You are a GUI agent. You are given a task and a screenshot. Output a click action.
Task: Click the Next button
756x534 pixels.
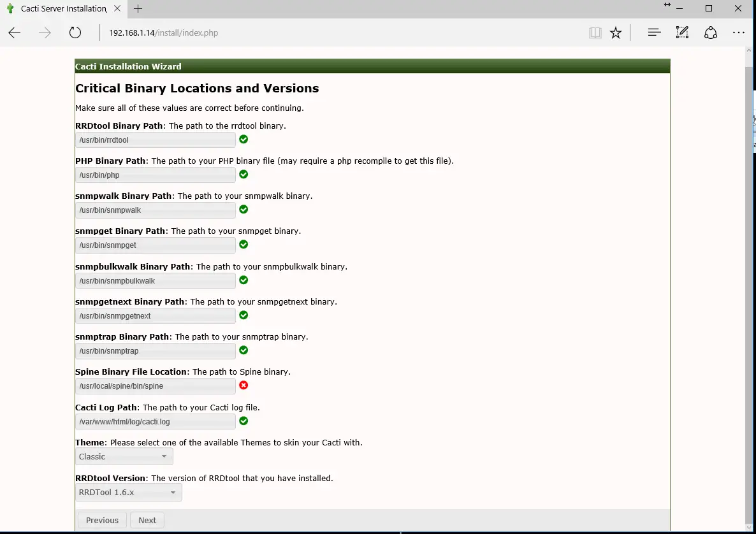147,520
